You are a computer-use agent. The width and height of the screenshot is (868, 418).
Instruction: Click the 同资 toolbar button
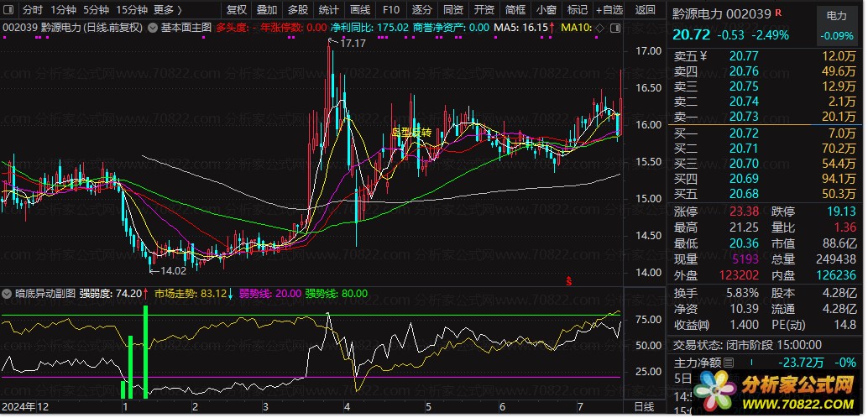[x=453, y=10]
